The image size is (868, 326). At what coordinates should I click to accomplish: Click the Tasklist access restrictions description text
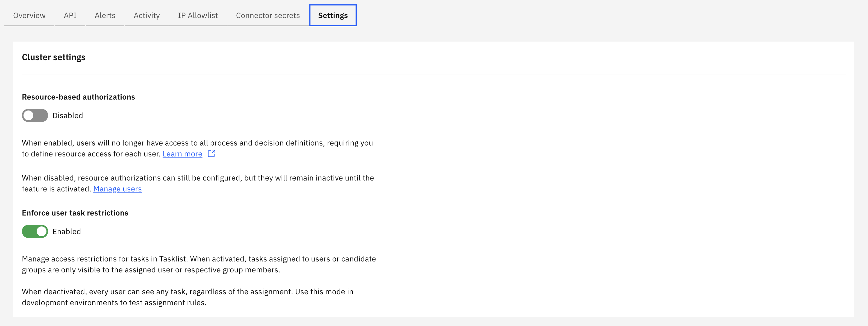(x=199, y=264)
